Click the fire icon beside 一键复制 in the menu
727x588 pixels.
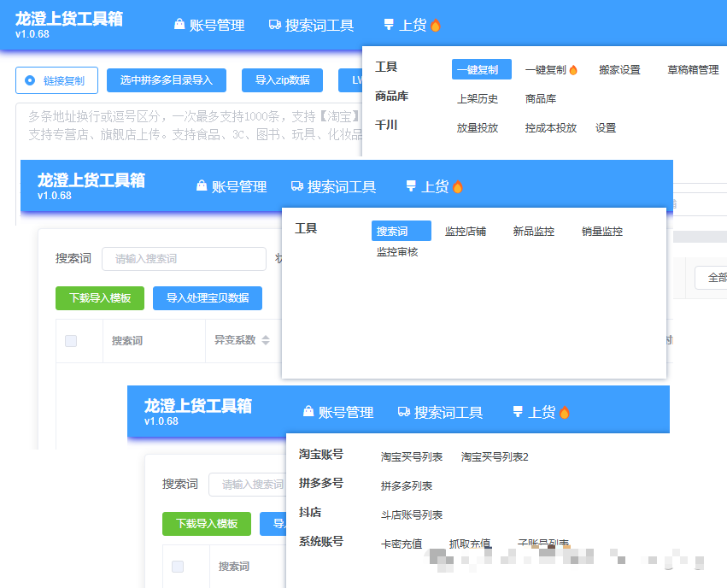[x=573, y=70]
